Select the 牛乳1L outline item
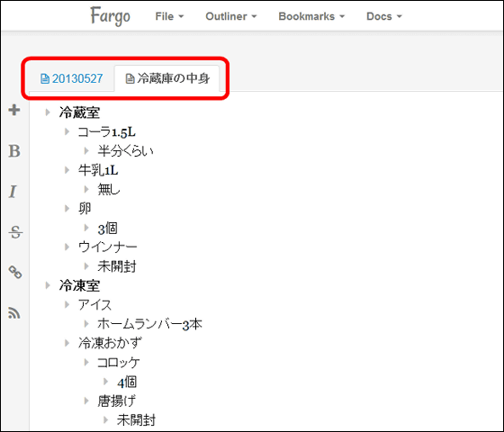Screen dimensions: 504x432 coord(98,170)
